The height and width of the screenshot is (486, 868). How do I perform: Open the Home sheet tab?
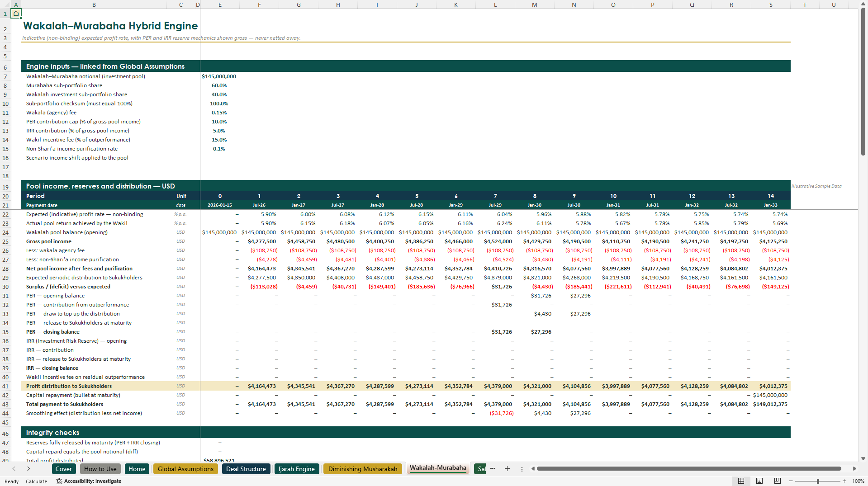[137, 469]
